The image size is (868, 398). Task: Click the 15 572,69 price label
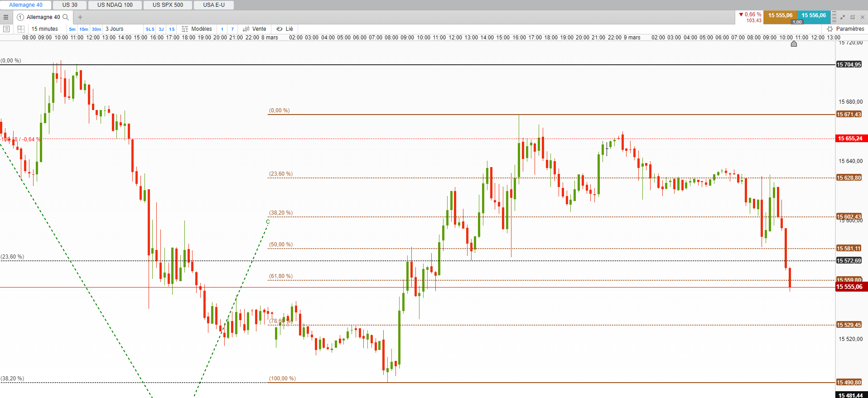(849, 261)
